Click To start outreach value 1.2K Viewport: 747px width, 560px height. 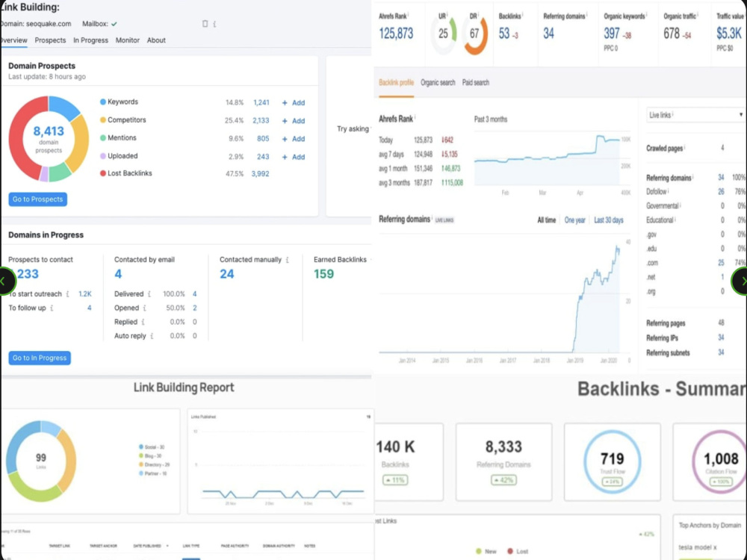(85, 293)
